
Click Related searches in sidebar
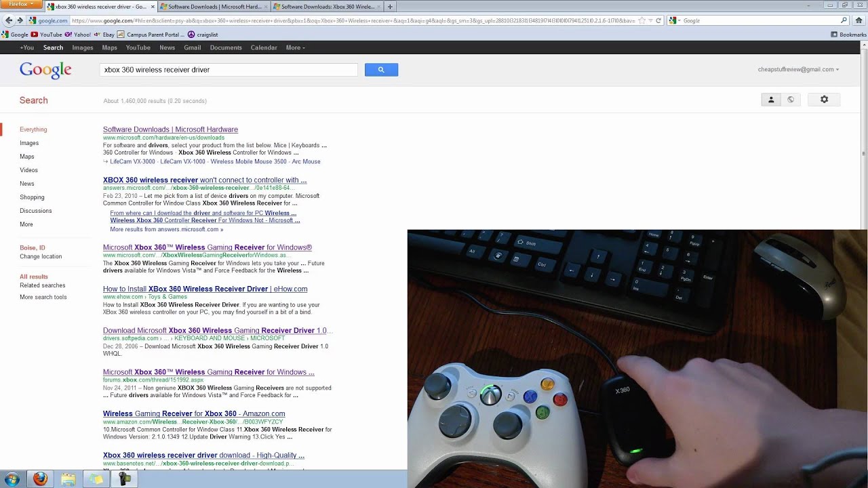point(43,285)
